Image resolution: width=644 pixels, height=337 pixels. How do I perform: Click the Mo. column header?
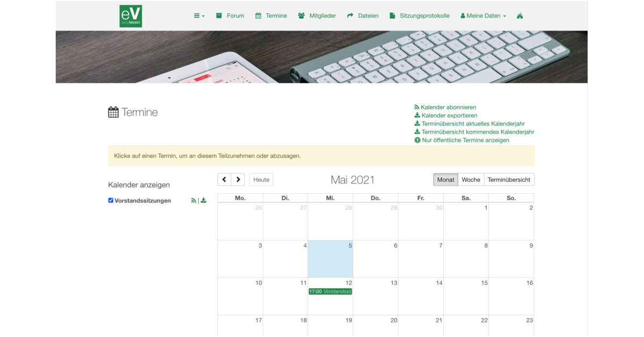240,198
